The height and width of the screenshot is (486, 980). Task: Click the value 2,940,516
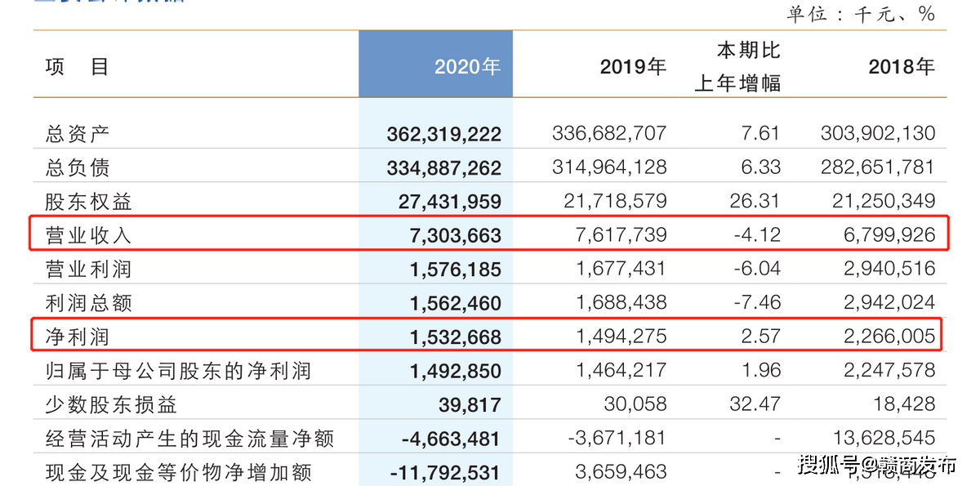(889, 268)
